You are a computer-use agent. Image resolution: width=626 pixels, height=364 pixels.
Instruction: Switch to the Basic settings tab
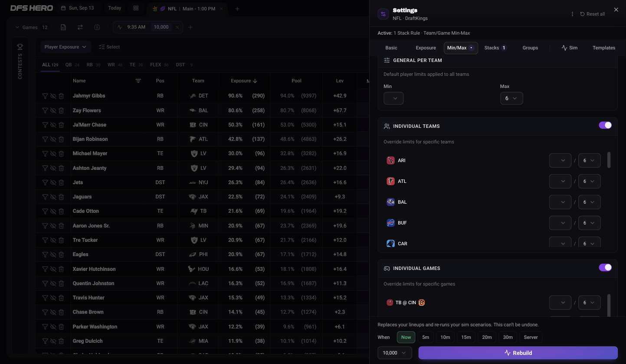click(x=391, y=48)
